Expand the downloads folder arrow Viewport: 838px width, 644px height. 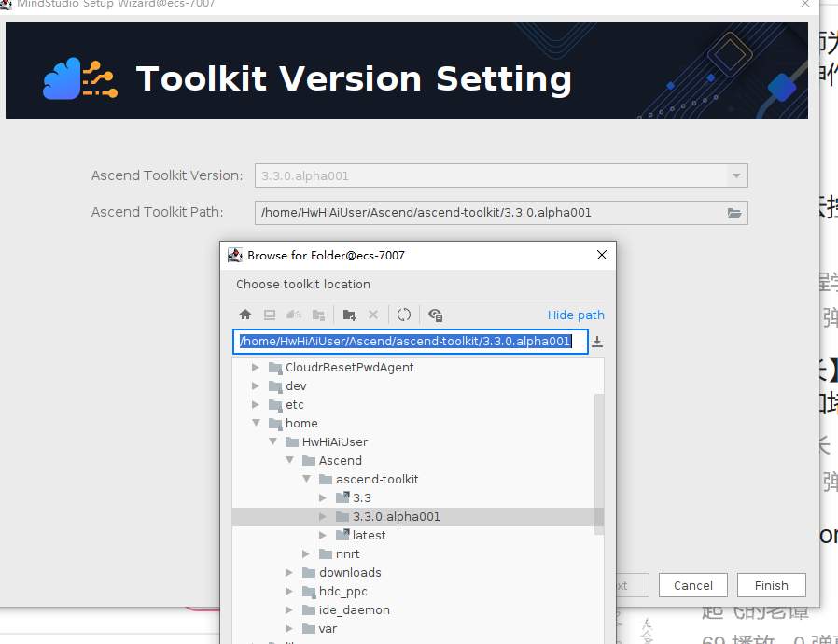(x=289, y=572)
